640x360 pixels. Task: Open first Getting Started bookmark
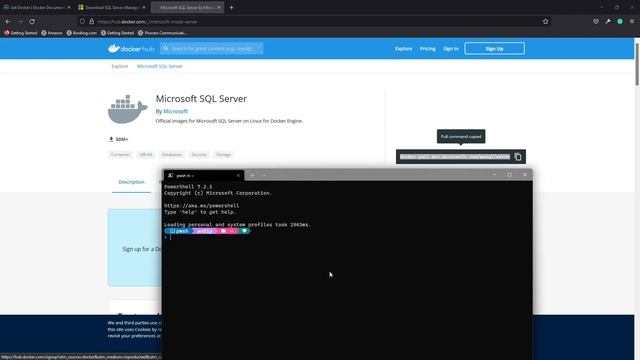pos(20,33)
